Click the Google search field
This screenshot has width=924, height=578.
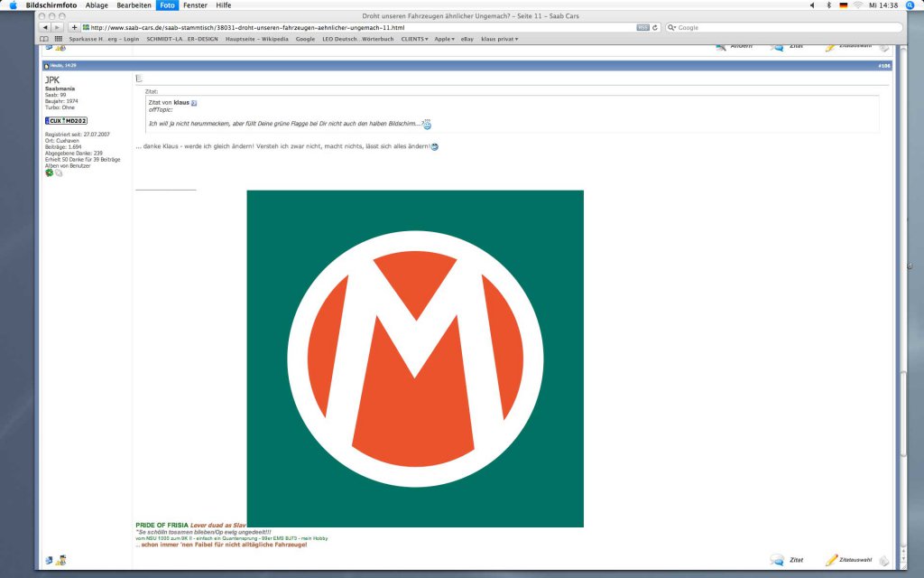coord(784,28)
